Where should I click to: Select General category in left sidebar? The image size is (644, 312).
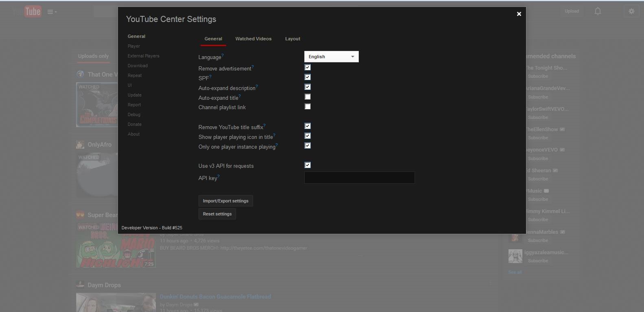tap(136, 36)
